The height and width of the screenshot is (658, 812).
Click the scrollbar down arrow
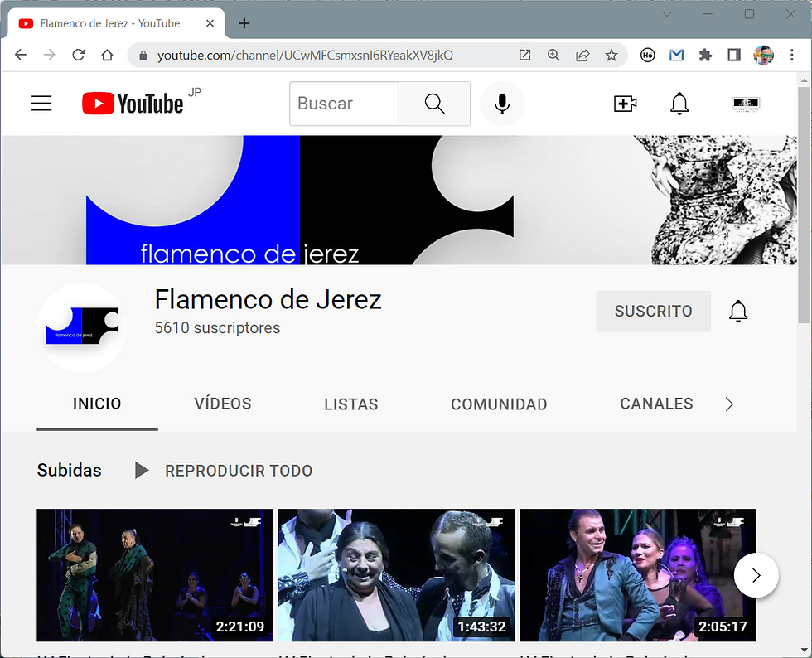tap(805, 650)
